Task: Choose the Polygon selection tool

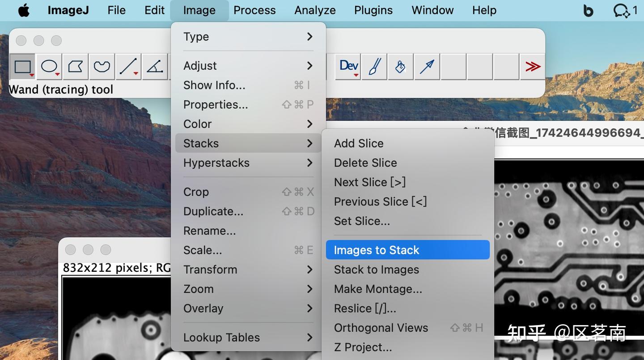Action: (x=75, y=67)
